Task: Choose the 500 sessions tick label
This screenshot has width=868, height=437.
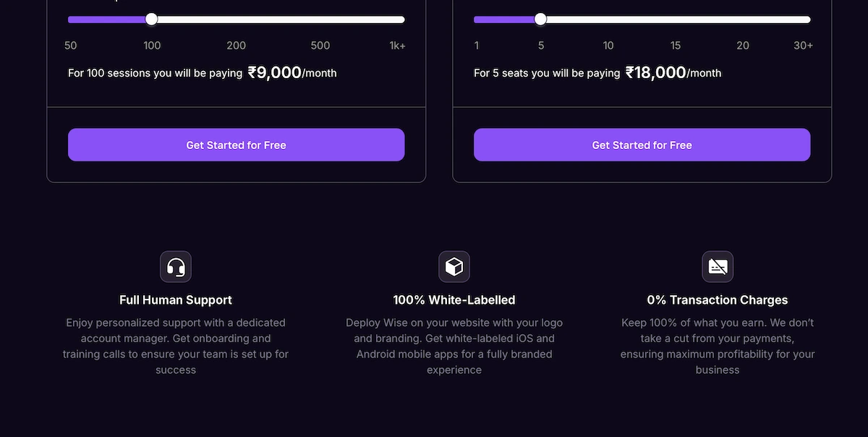Action: (320, 46)
